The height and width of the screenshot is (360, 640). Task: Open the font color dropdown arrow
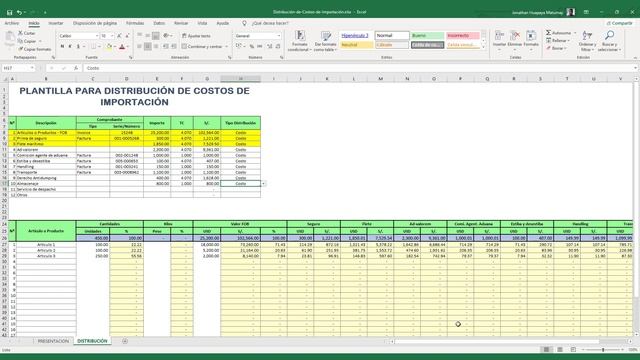tap(128, 47)
